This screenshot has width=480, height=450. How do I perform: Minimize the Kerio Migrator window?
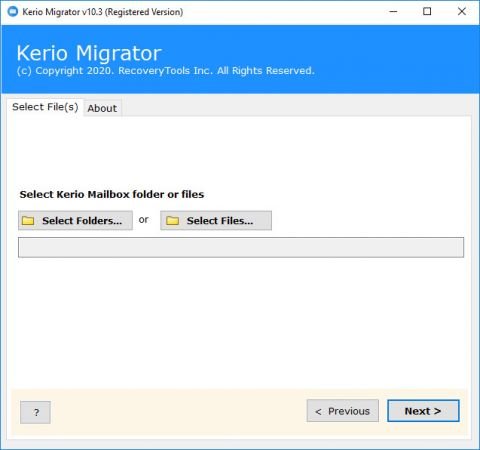[393, 12]
